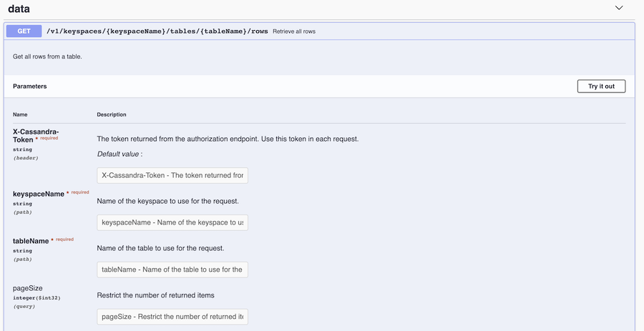
Task: Click the Description column header
Action: [x=112, y=114]
